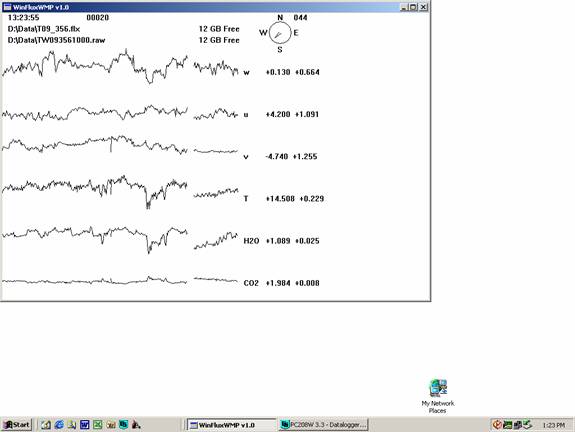Open My Network Places desktop icon
The image size is (575, 432).
tap(438, 396)
